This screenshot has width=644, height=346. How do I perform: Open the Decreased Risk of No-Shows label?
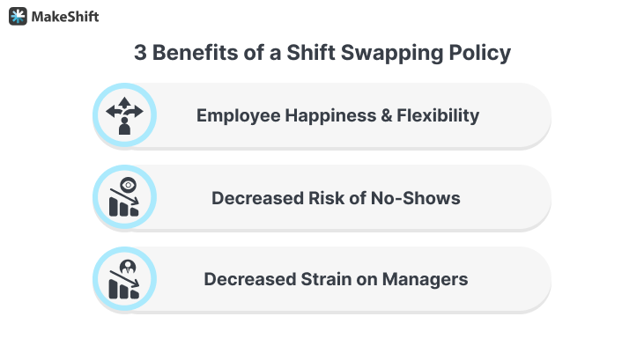click(336, 198)
